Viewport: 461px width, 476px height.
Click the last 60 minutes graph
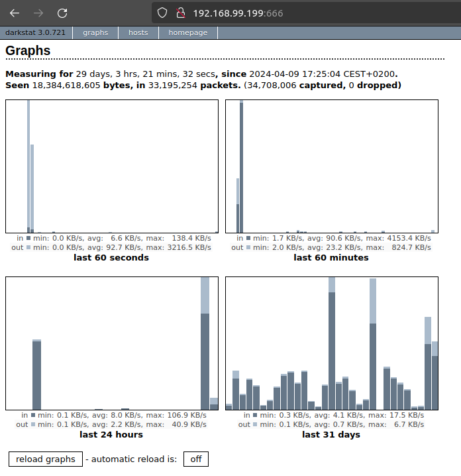pos(332,166)
